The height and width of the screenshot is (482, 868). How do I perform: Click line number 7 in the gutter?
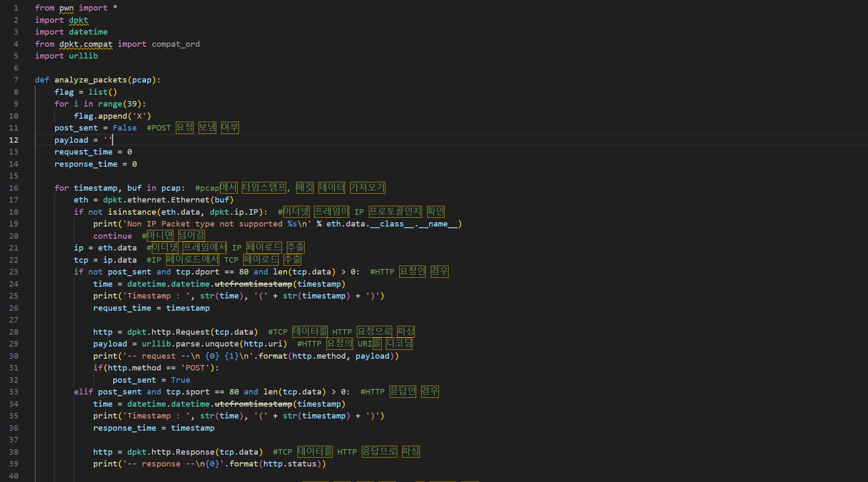point(16,80)
